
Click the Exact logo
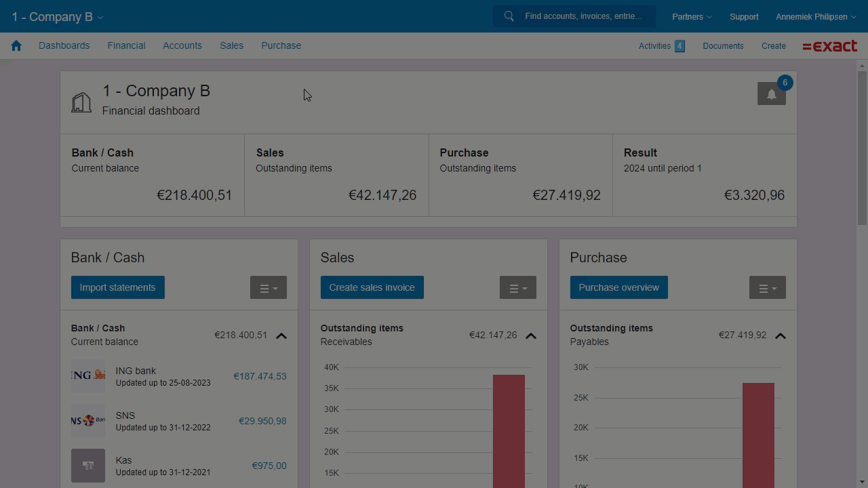tap(829, 45)
